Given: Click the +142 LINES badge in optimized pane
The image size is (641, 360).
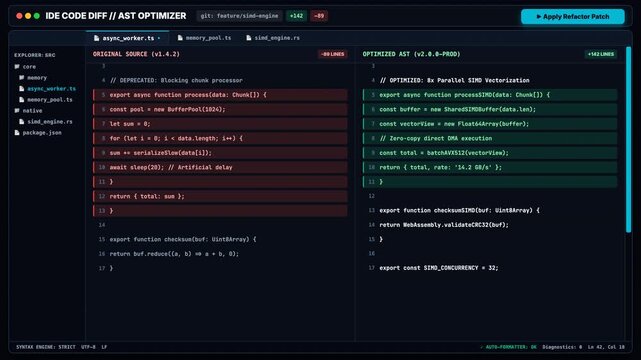Looking at the screenshot, I should (x=601, y=54).
